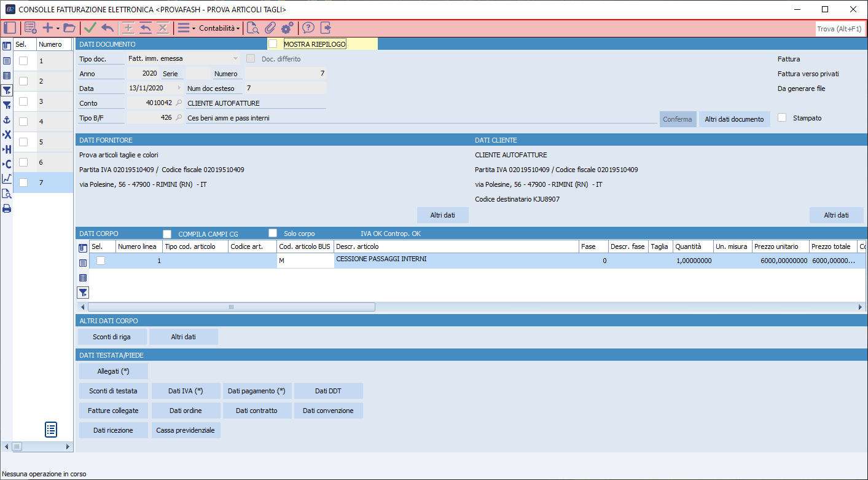The image size is (868, 480).
Task: Click the help question mark icon
Action: point(308,28)
